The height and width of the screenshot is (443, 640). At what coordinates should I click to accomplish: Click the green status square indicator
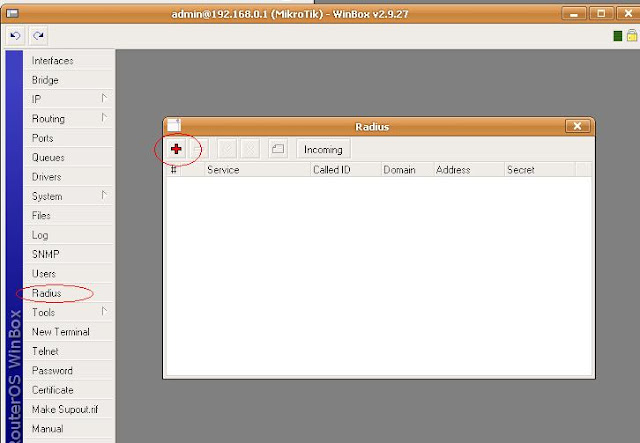click(618, 36)
